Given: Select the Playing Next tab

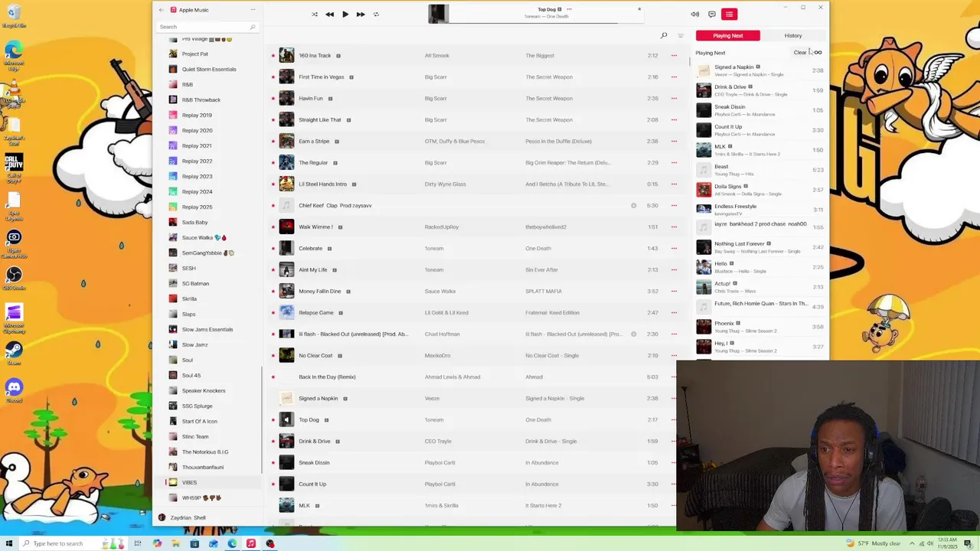Looking at the screenshot, I should coord(728,35).
